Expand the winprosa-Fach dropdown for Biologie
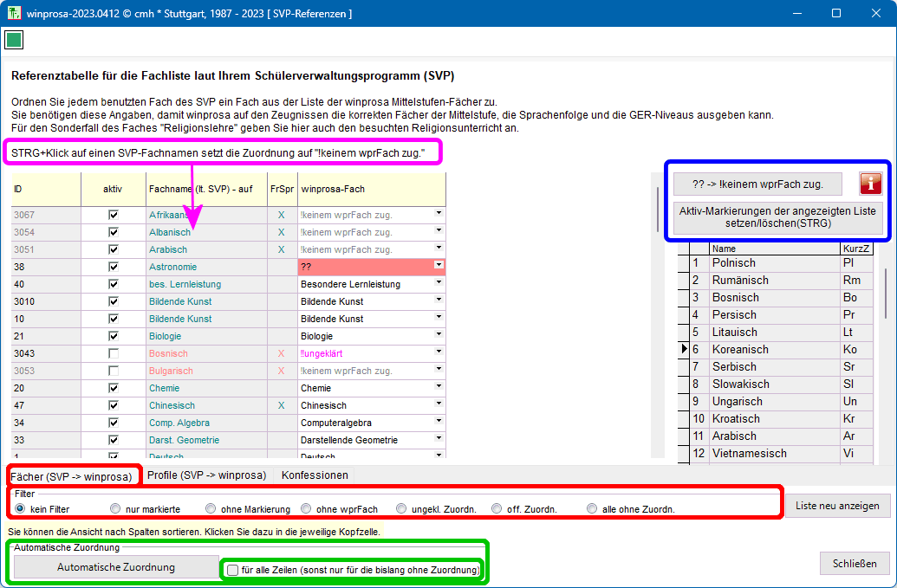The image size is (897, 588). pyautogui.click(x=439, y=335)
